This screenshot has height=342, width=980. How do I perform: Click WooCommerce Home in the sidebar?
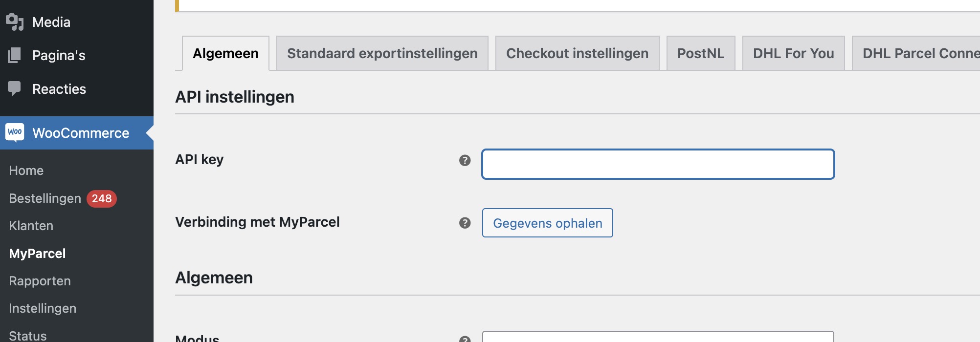click(x=26, y=170)
